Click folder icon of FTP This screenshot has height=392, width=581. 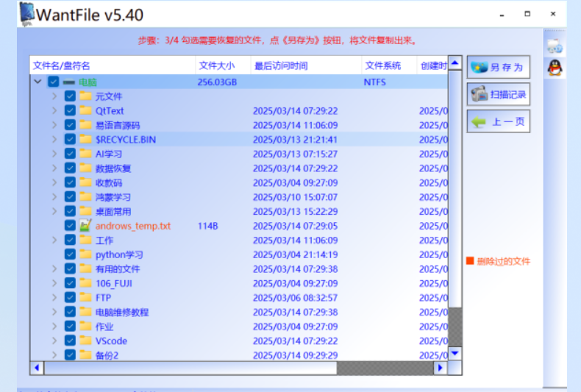[85, 298]
